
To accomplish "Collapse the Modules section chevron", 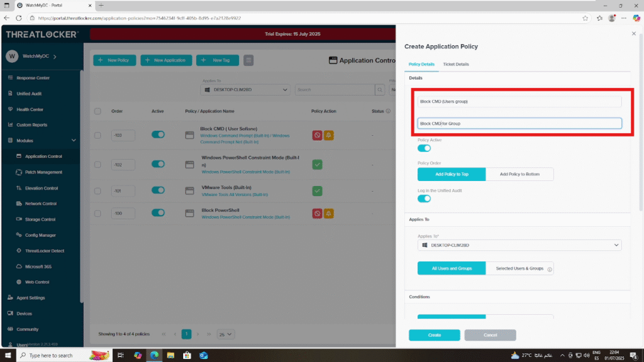I will (x=74, y=140).
